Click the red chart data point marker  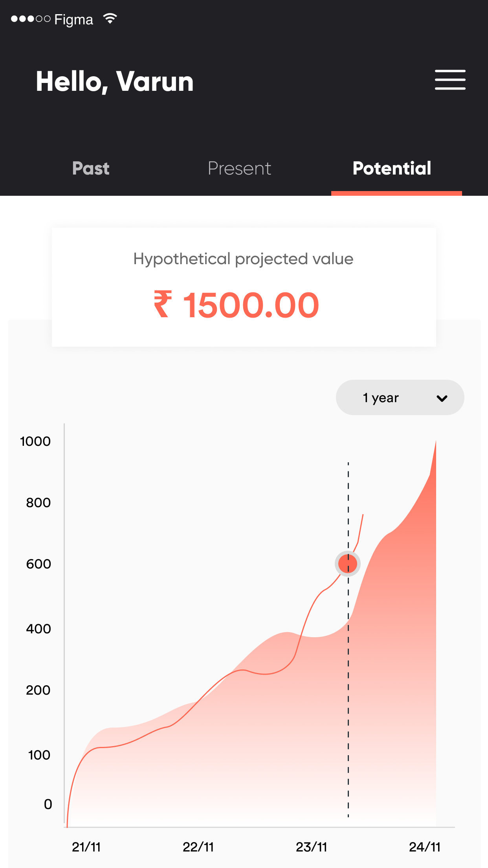[348, 564]
